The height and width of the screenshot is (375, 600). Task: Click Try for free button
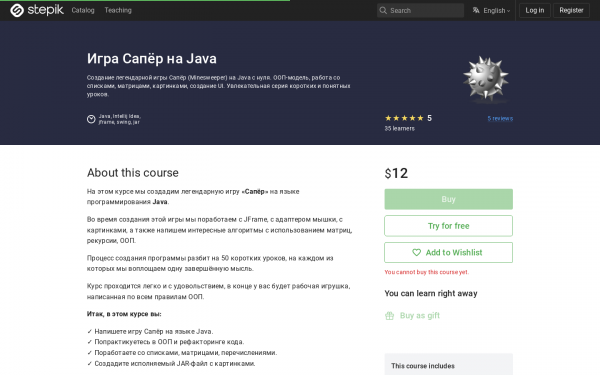(448, 226)
